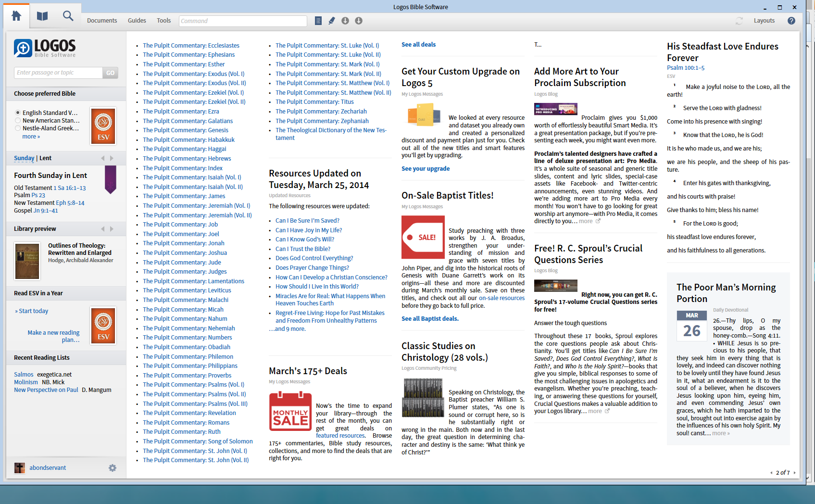Go to previous lectionary Sunday arrow
This screenshot has width=815, height=504.
click(x=102, y=158)
